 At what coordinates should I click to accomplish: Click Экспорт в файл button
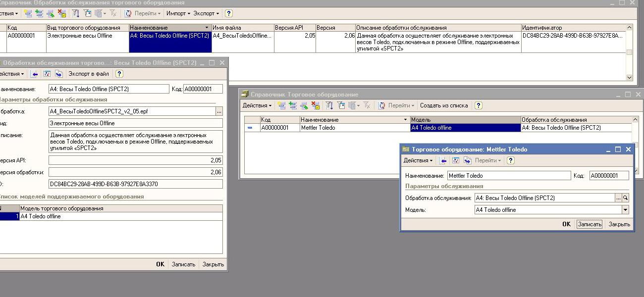tap(89, 74)
